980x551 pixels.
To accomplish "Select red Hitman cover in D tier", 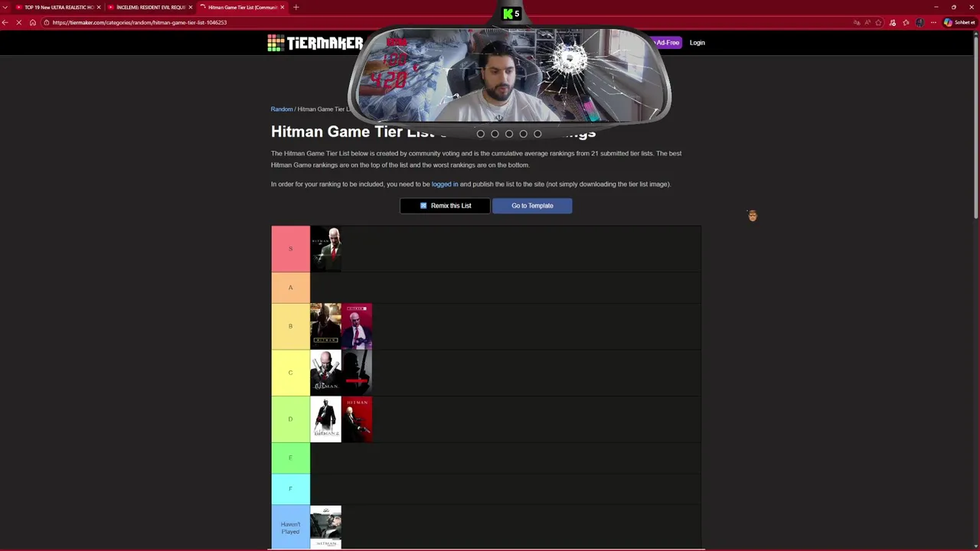I will coord(357,419).
